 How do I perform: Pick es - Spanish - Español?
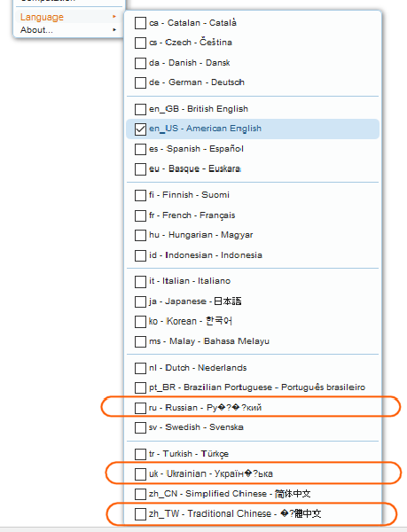[x=253, y=149]
